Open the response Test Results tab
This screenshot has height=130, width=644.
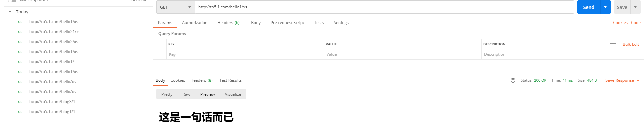pyautogui.click(x=230, y=80)
